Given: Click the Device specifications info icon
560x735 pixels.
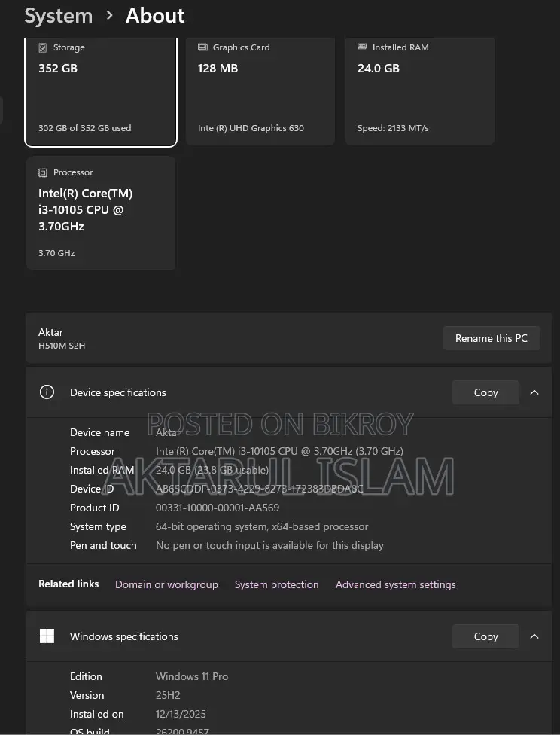Looking at the screenshot, I should point(47,392).
